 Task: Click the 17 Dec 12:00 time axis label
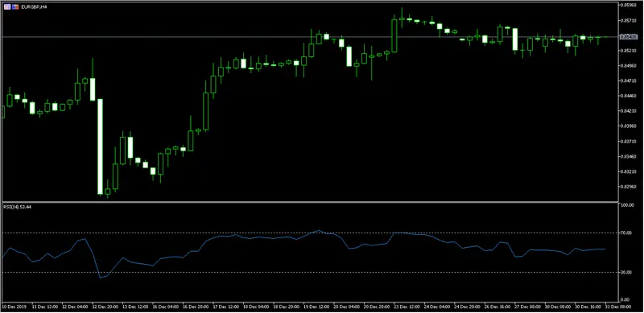[224, 307]
